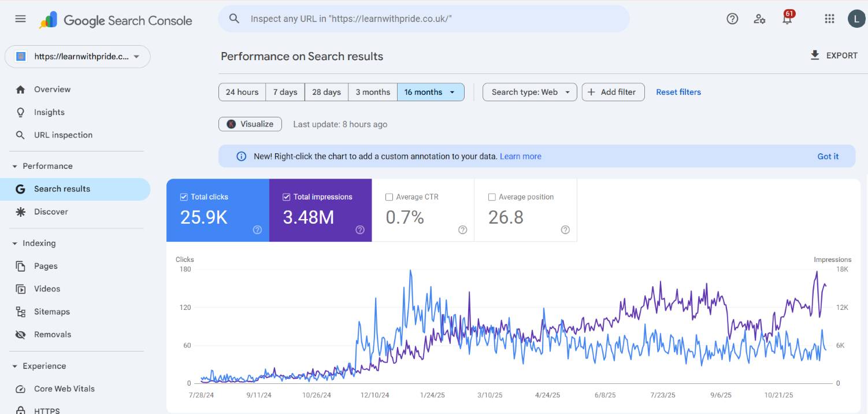The image size is (868, 414).
Task: Click the Discover asterisk icon
Action: [20, 212]
